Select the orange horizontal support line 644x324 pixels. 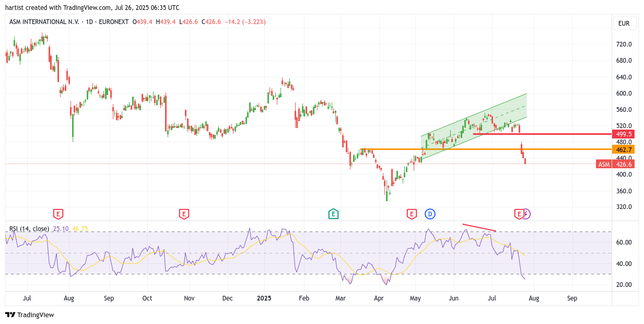(486, 149)
